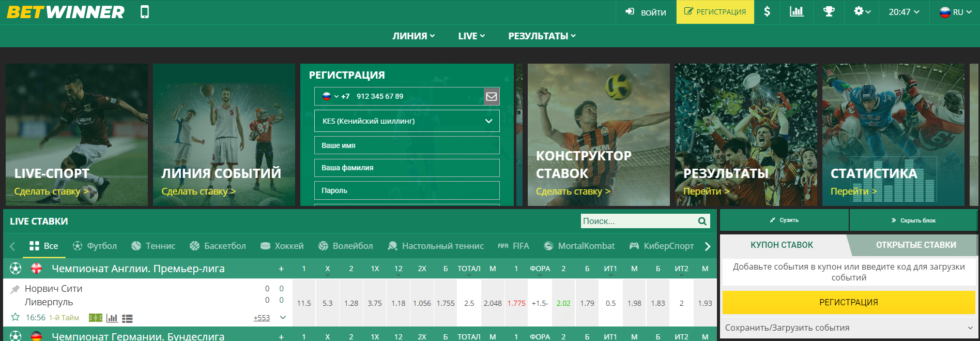Click the football icon beside Чемпионат Германии

coord(16,336)
